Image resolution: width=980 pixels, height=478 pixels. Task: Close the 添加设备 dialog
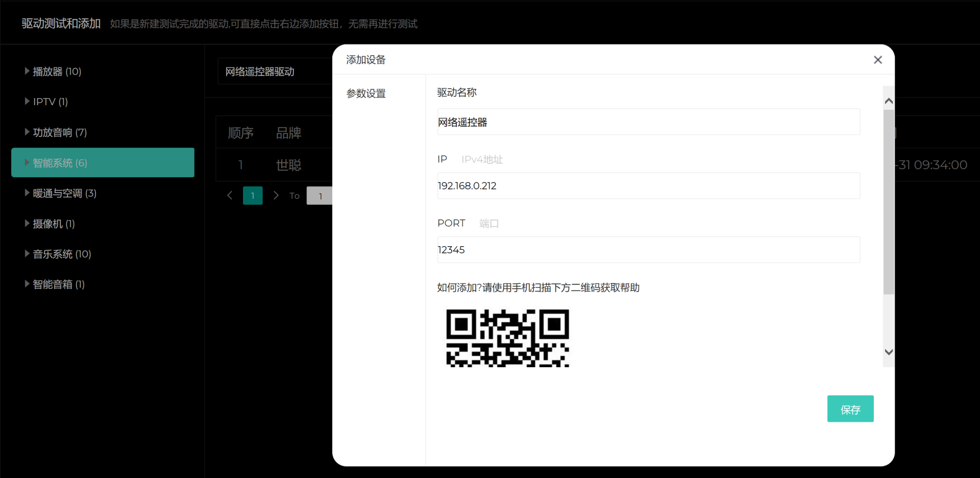pyautogui.click(x=878, y=60)
